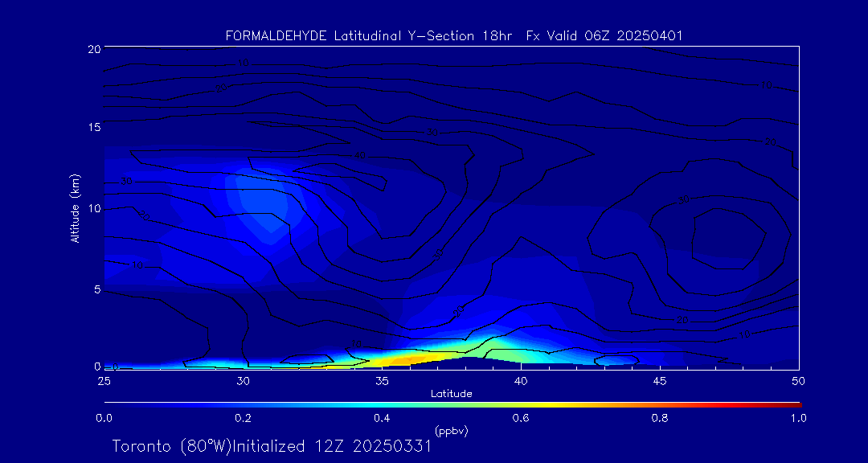Click colorbar tick label 0.2
This screenshot has width=868, height=463.
[243, 418]
